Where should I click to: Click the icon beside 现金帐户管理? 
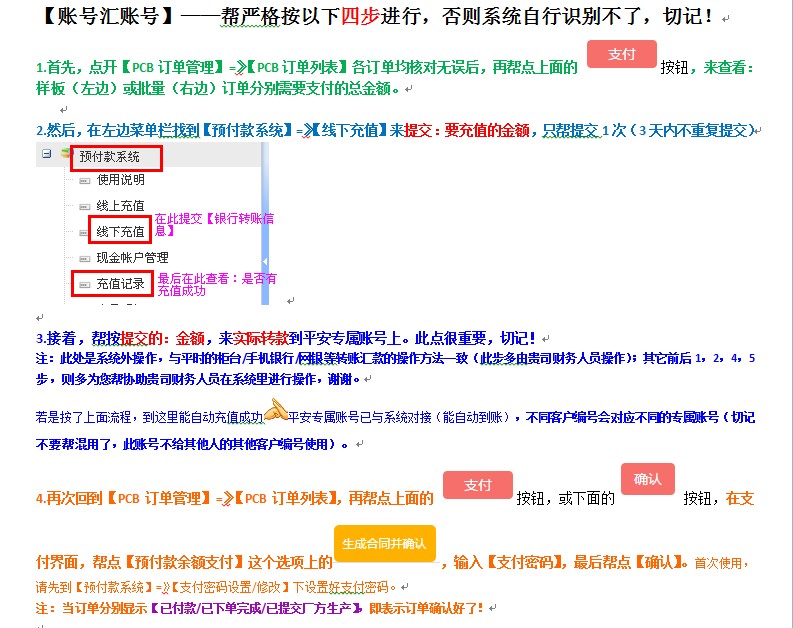coord(85,258)
